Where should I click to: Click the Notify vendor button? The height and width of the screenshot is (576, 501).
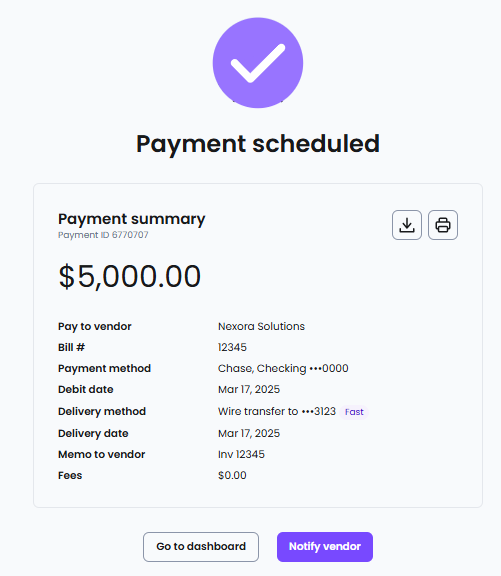click(325, 547)
